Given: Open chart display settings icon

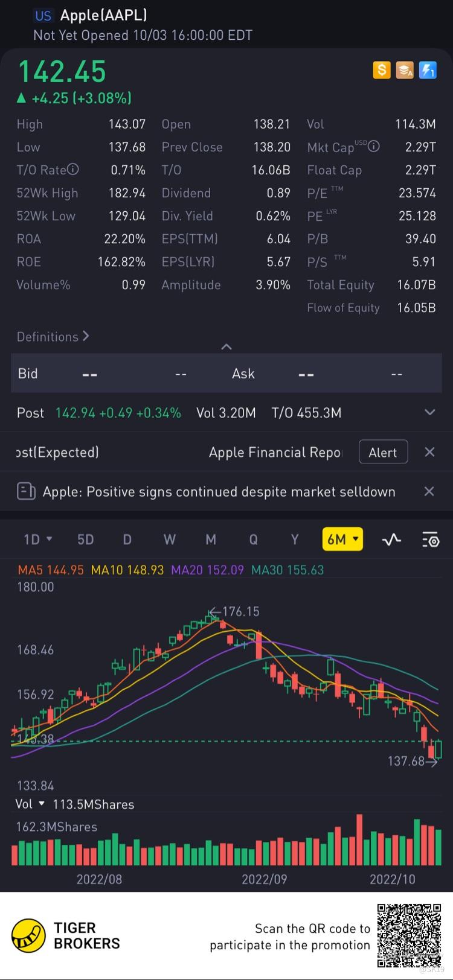Looking at the screenshot, I should coord(430,539).
